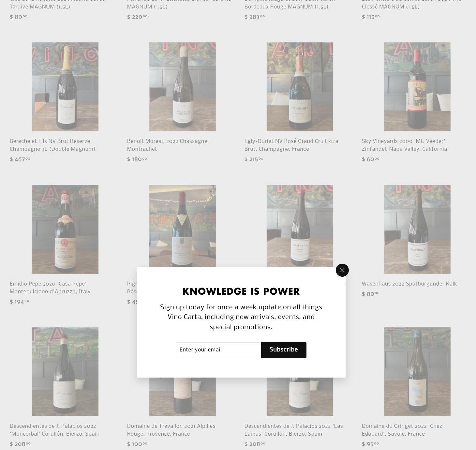
Task: Click the email input field
Action: pos(218,350)
